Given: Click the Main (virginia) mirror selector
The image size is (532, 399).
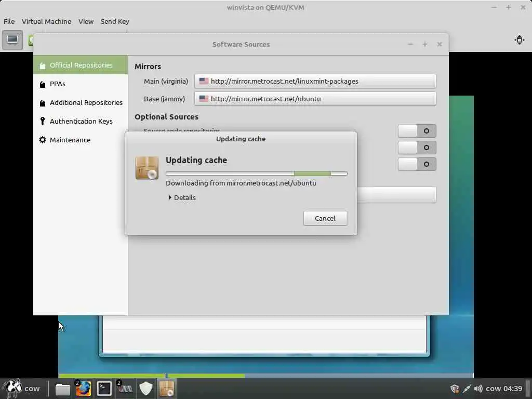Looking at the screenshot, I should pyautogui.click(x=315, y=81).
